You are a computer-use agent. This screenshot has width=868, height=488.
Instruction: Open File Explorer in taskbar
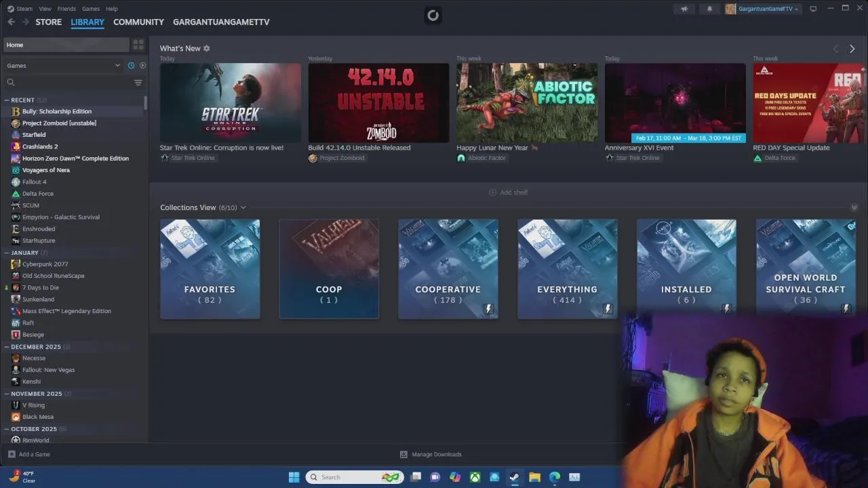coord(534,477)
